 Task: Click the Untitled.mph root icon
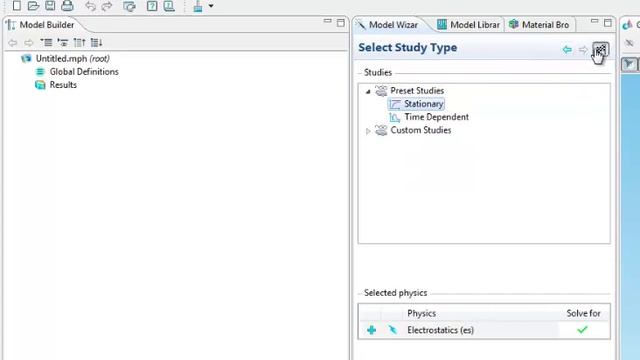tap(27, 58)
